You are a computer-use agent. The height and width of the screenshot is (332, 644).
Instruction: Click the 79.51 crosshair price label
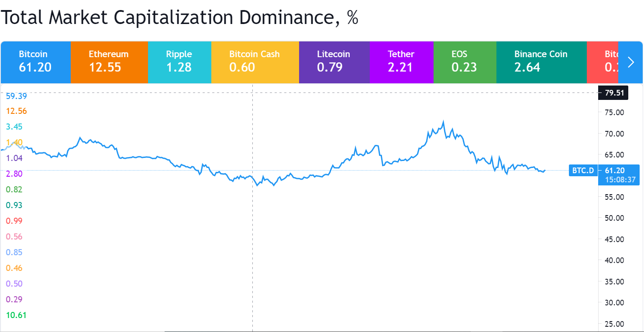613,93
